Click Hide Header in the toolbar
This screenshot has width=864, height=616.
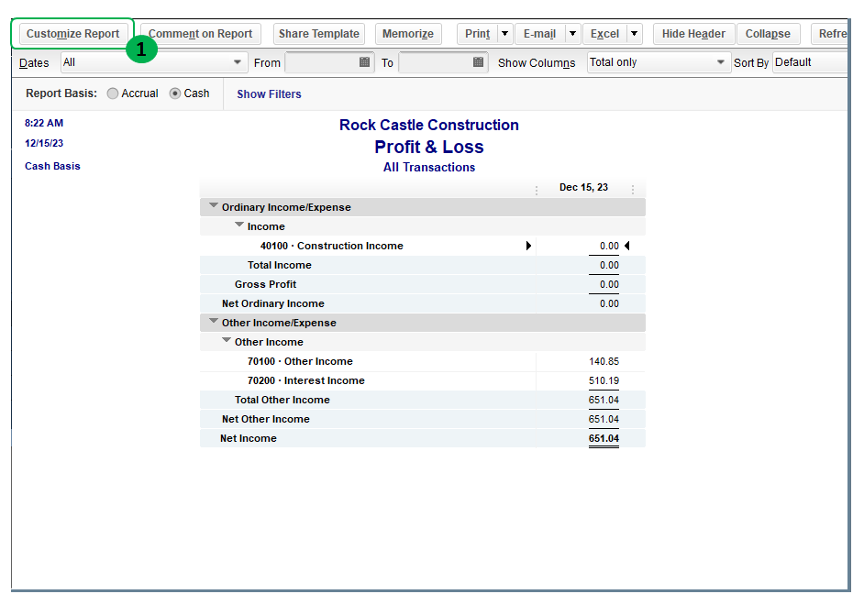(693, 34)
